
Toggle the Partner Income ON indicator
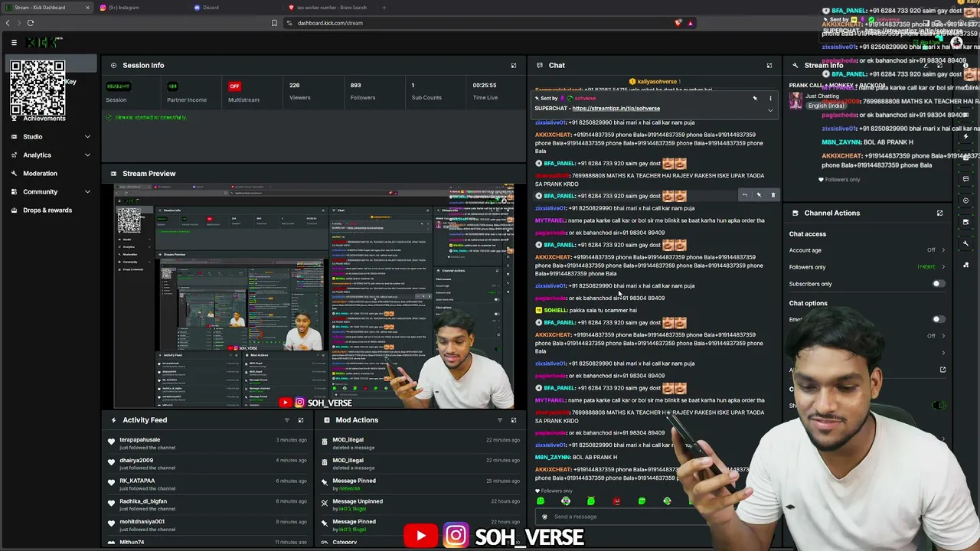tap(172, 86)
